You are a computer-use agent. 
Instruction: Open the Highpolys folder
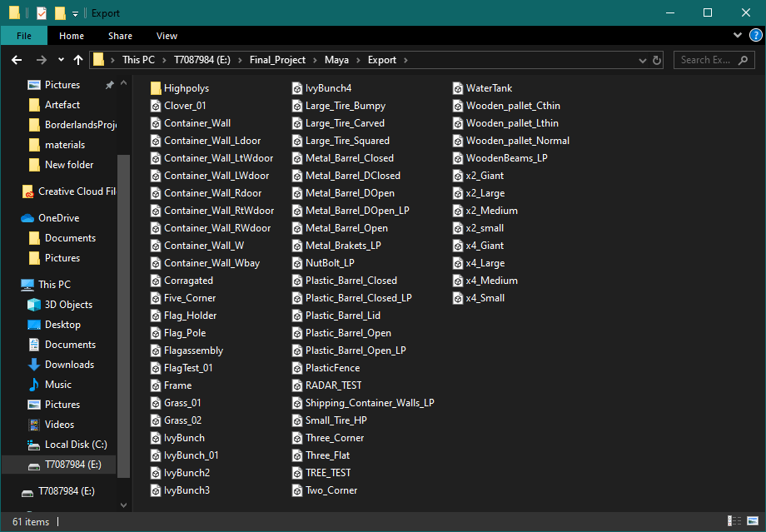click(x=186, y=88)
